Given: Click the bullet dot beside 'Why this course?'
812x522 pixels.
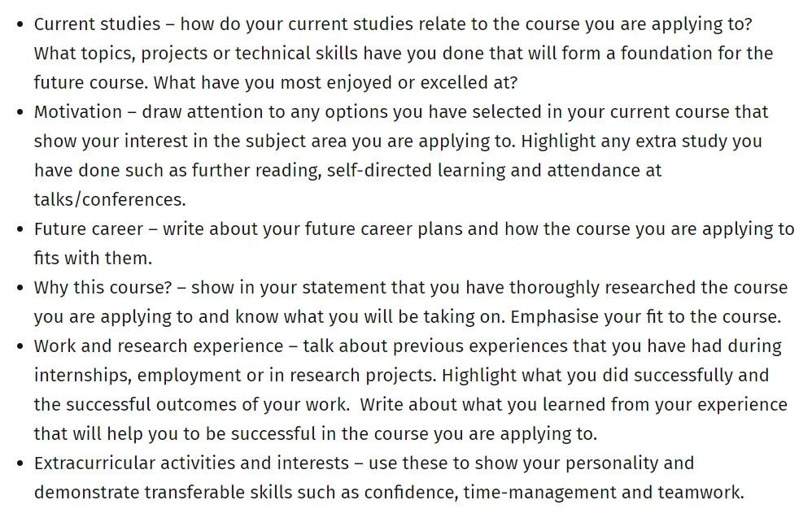Looking at the screenshot, I should click(20, 288).
